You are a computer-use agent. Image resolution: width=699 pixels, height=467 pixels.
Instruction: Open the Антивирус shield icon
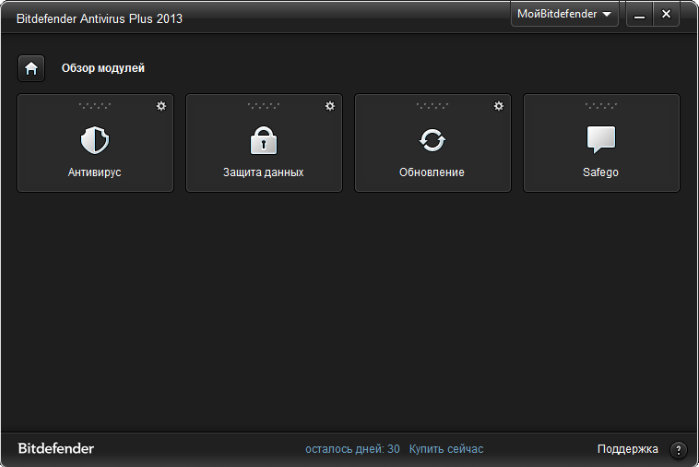tap(95, 140)
